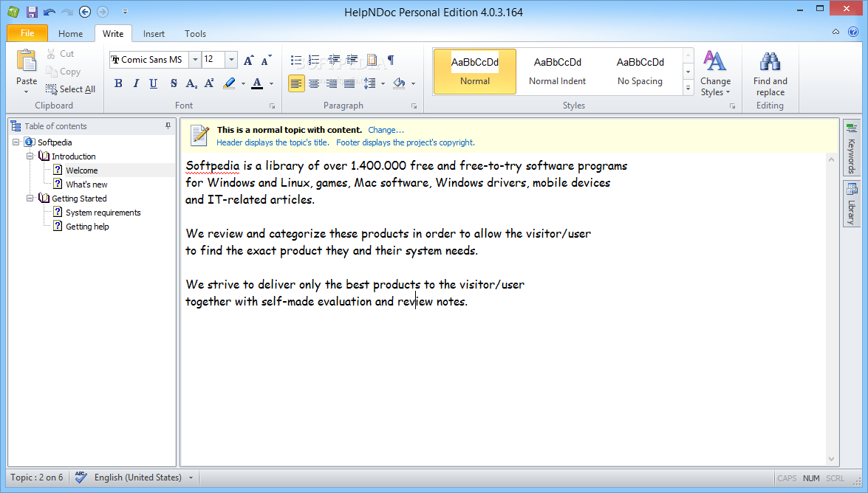The image size is (868, 493).
Task: Increase font size with grow font icon
Action: [x=248, y=61]
